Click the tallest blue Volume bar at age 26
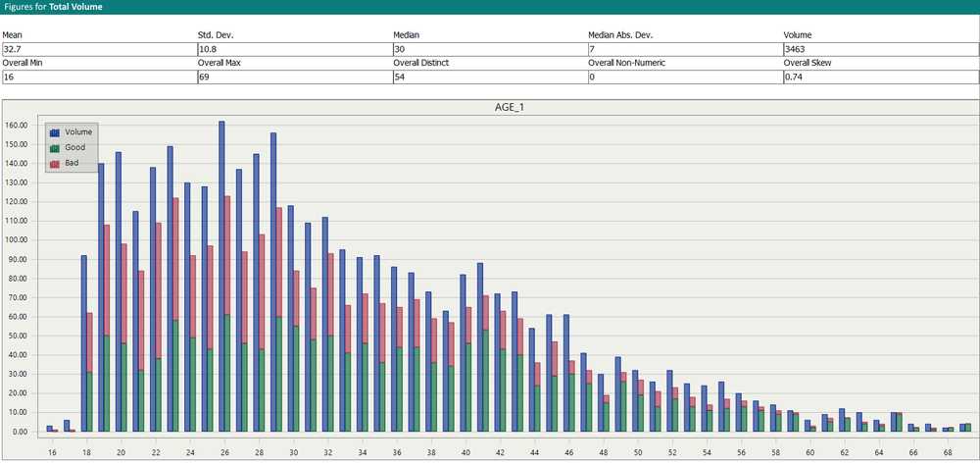The width and height of the screenshot is (980, 465). (x=221, y=276)
